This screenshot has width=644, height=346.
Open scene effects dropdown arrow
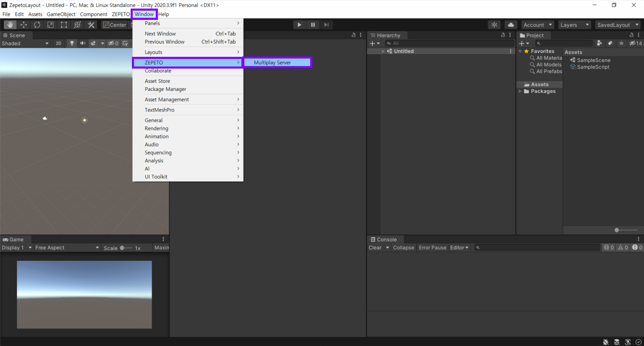pyautogui.click(x=102, y=43)
